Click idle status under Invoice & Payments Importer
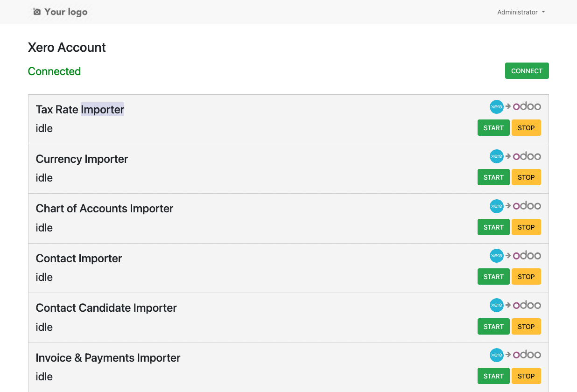 pyautogui.click(x=44, y=377)
